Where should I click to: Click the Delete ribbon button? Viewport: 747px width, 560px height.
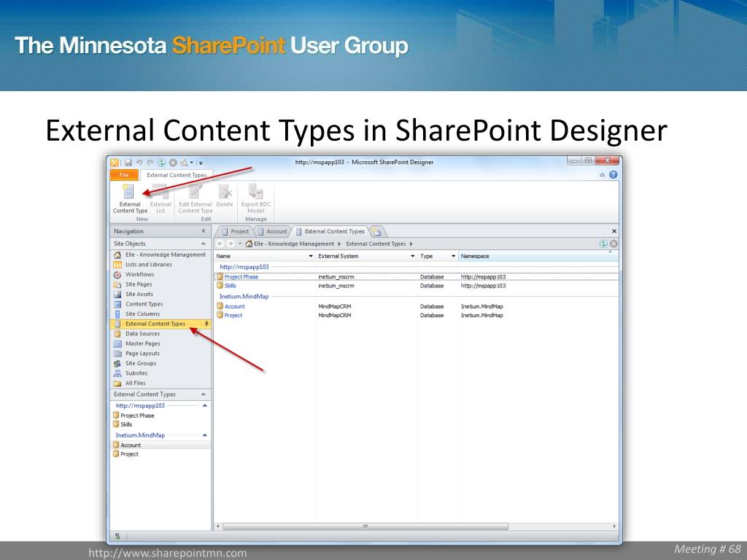click(x=225, y=196)
